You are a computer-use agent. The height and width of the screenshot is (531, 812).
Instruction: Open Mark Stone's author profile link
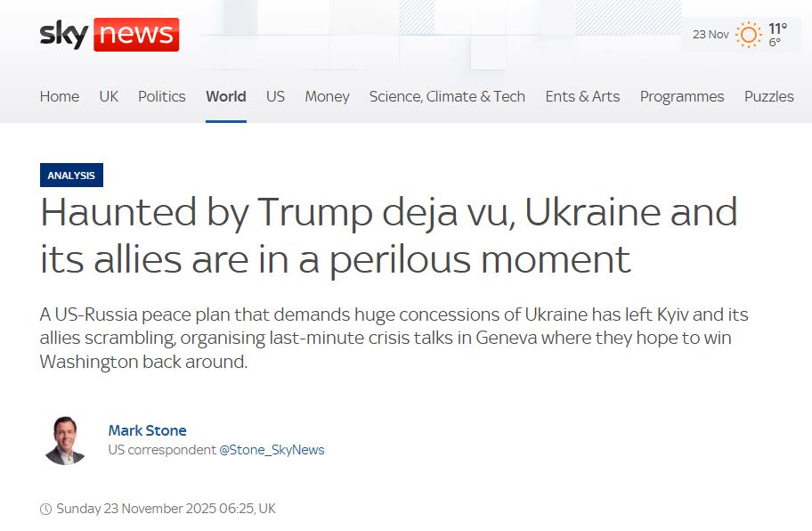pos(147,430)
